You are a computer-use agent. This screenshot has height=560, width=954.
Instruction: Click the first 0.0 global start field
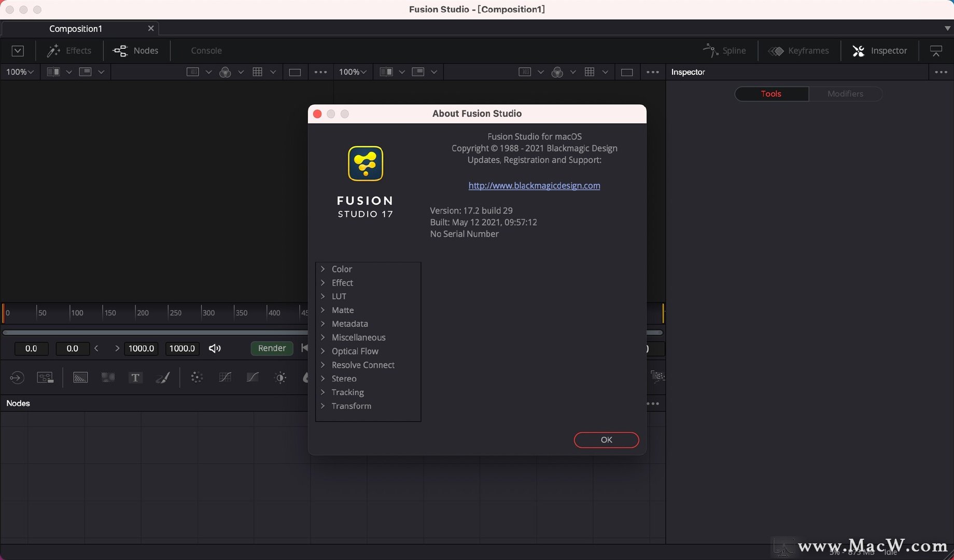[31, 348]
